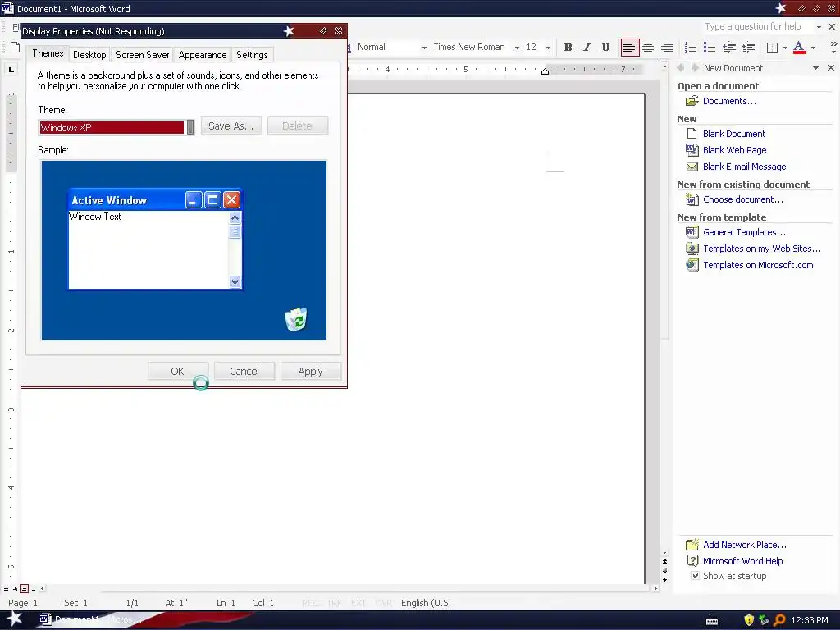Click the Blank E-mail Message envelope icon
The height and width of the screenshot is (630, 840).
(692, 167)
